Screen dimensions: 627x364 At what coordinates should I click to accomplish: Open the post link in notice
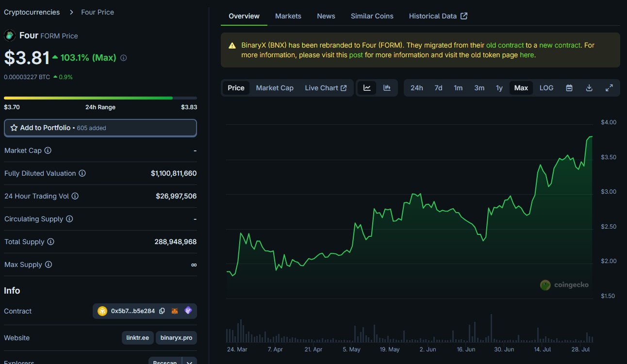tap(356, 55)
